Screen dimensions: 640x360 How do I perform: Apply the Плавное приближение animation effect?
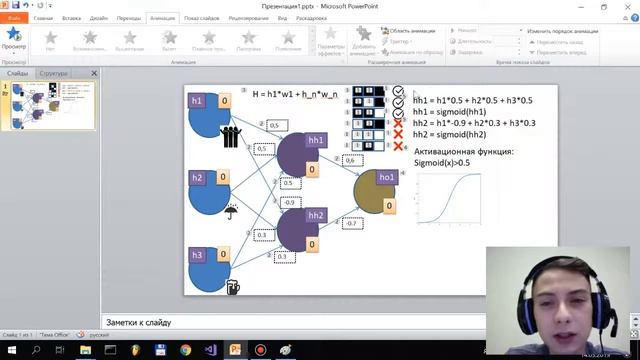[209, 41]
